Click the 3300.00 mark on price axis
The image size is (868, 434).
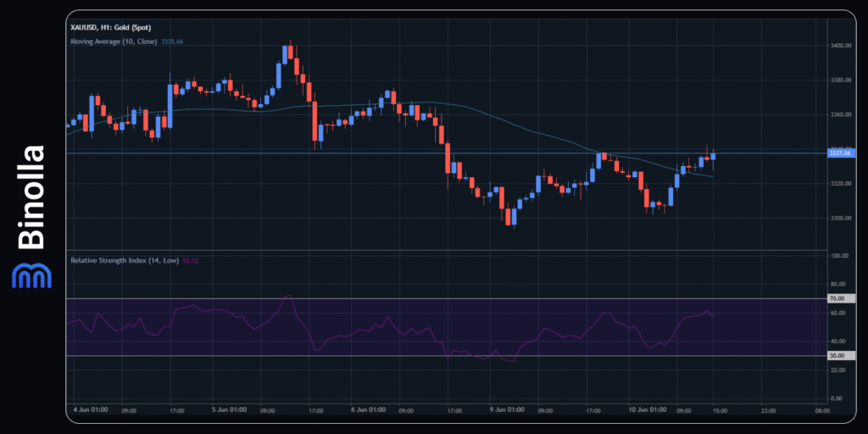coord(841,219)
